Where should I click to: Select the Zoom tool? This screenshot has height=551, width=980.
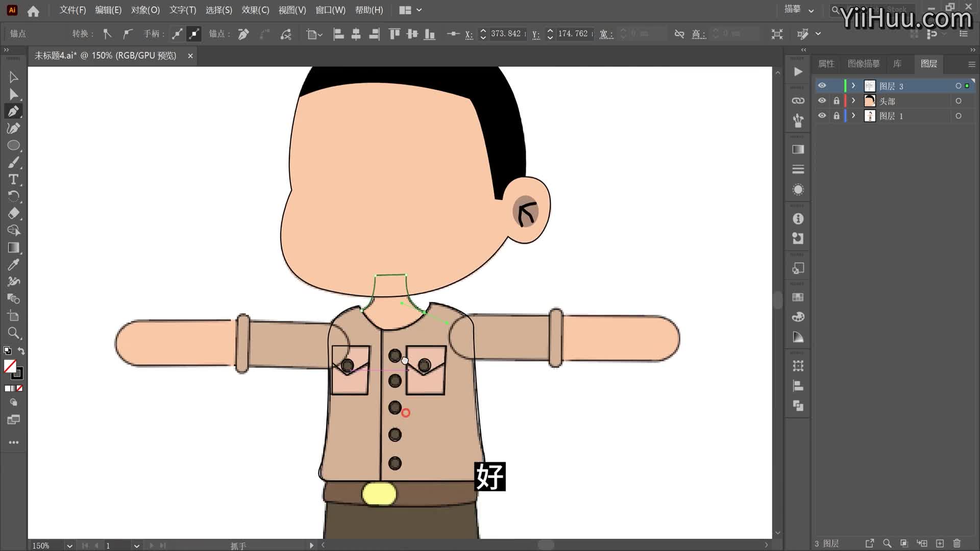(x=14, y=333)
